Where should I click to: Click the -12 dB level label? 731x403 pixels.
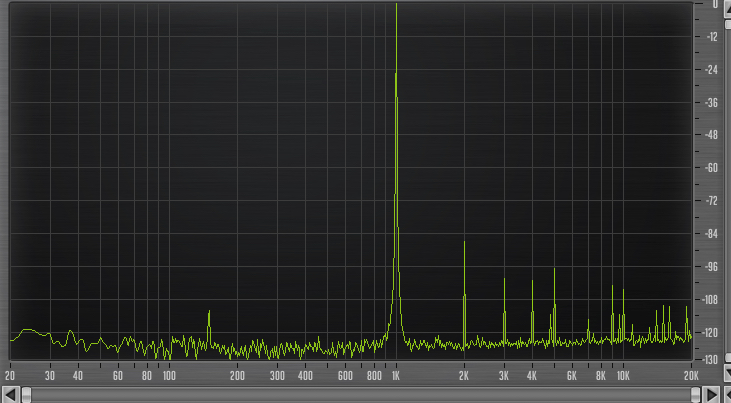(x=712, y=37)
